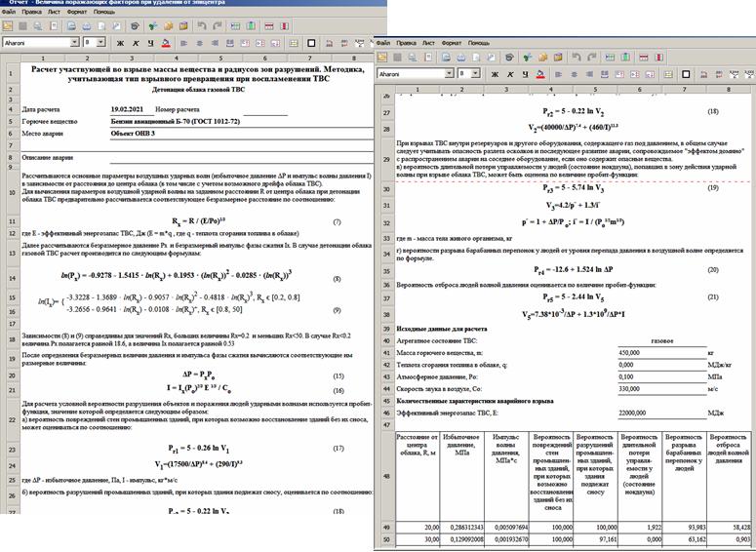Toggle underline Ч in left window
The width and height of the screenshot is (756, 552).
coord(149,43)
